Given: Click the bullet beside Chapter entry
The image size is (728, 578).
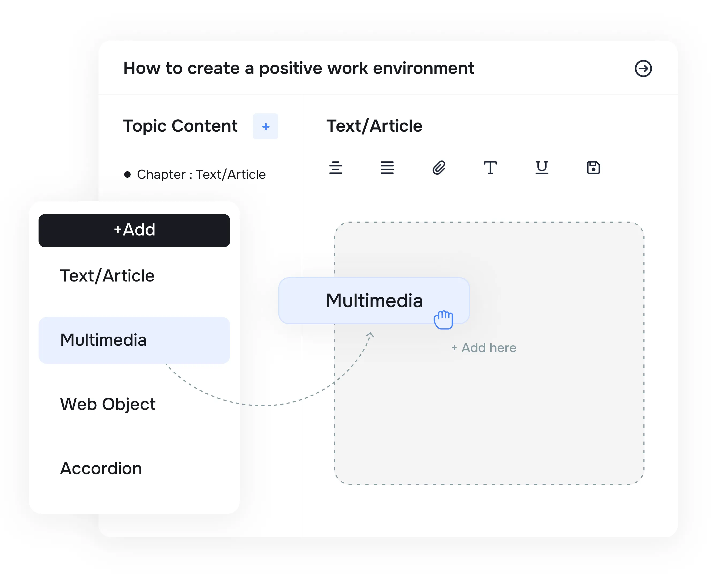Looking at the screenshot, I should (127, 174).
